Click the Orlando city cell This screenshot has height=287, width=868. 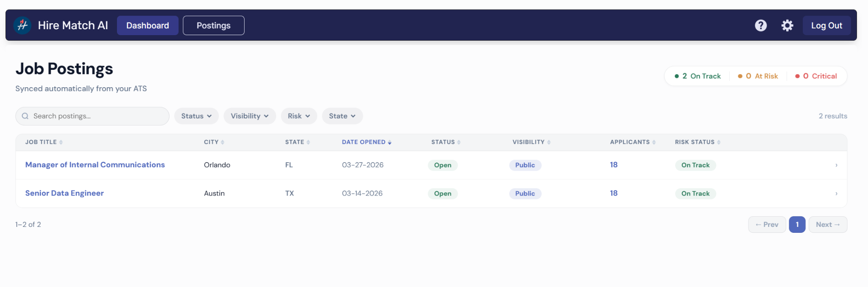(x=217, y=165)
